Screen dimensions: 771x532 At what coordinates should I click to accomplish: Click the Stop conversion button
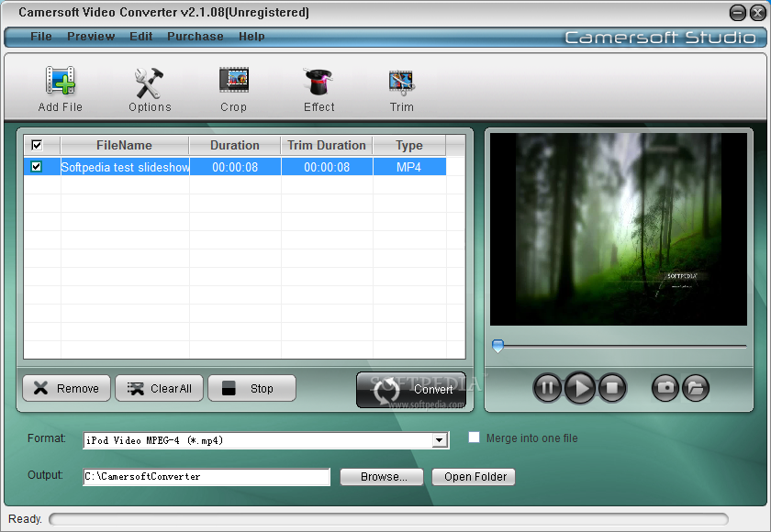(251, 388)
